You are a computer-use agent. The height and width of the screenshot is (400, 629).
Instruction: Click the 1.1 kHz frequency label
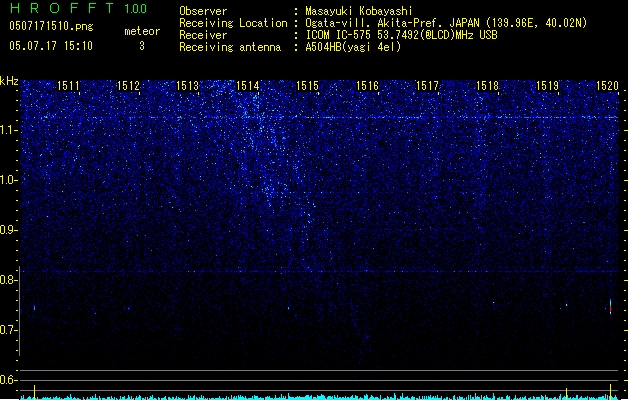[8, 130]
